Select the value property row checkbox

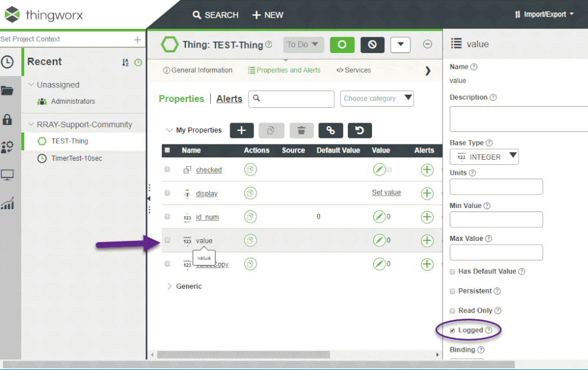167,240
